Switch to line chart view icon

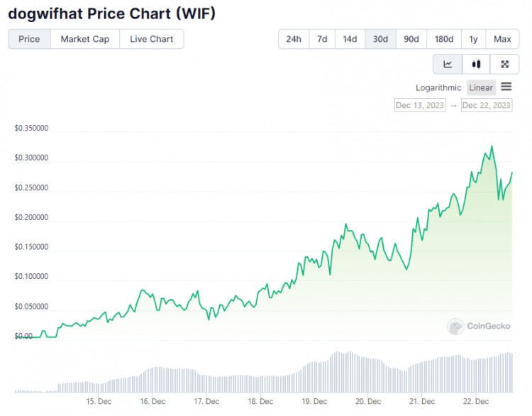[448, 64]
